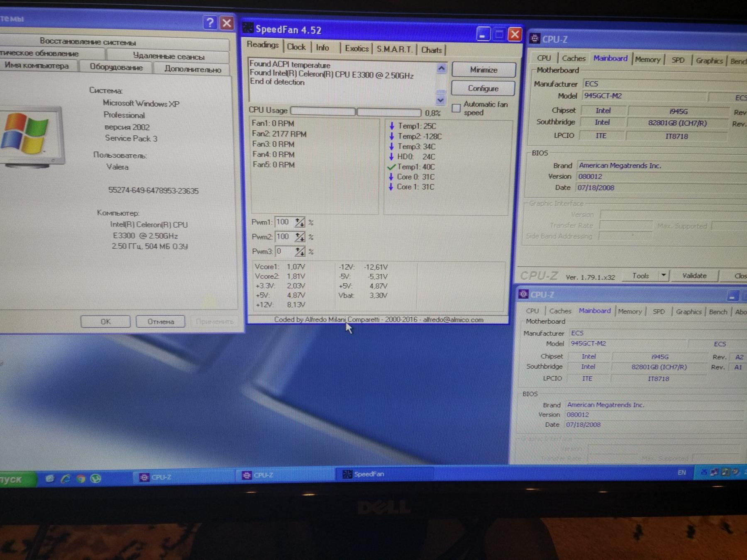This screenshot has height=560, width=747.
Task: Click the Configure button in SpeedFan
Action: pyautogui.click(x=483, y=88)
